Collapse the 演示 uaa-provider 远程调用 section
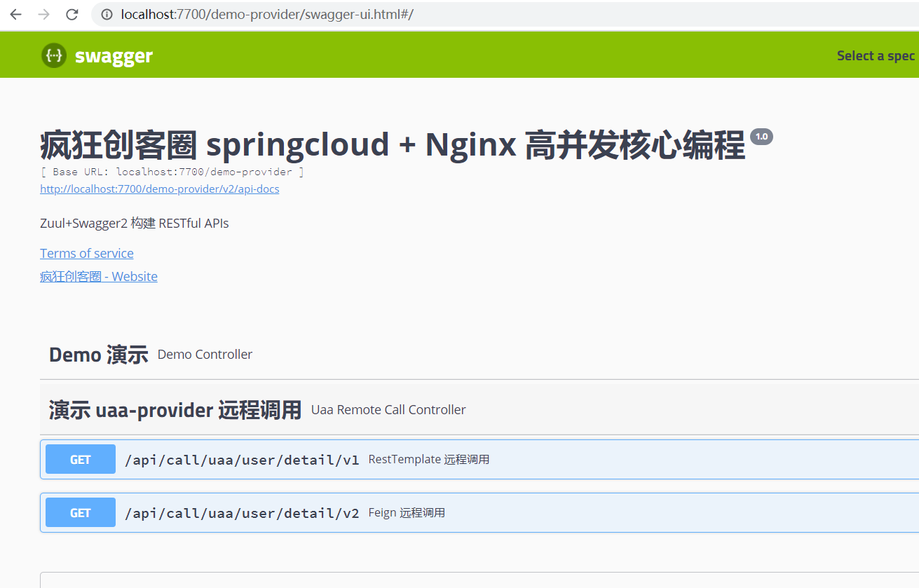 [x=479, y=410]
